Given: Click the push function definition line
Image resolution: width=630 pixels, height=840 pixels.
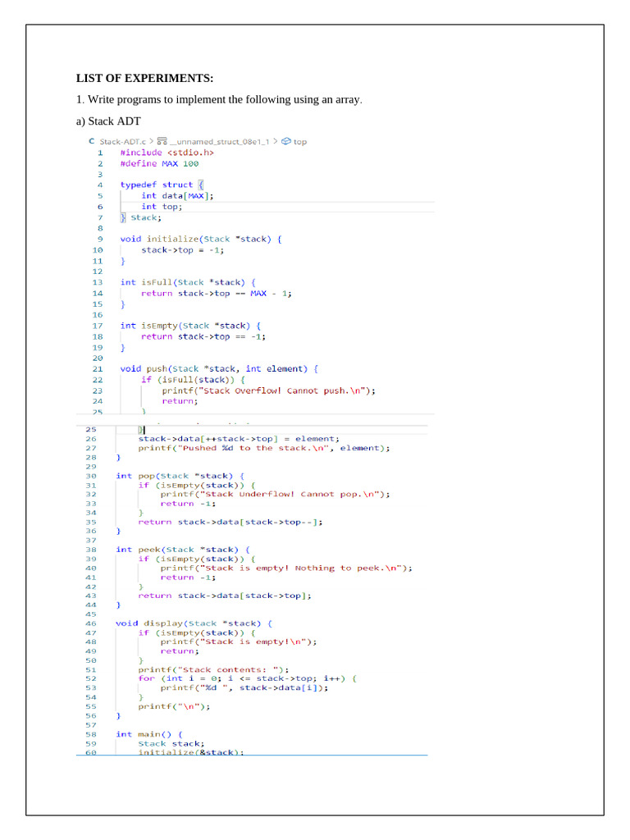Looking at the screenshot, I should tap(219, 369).
